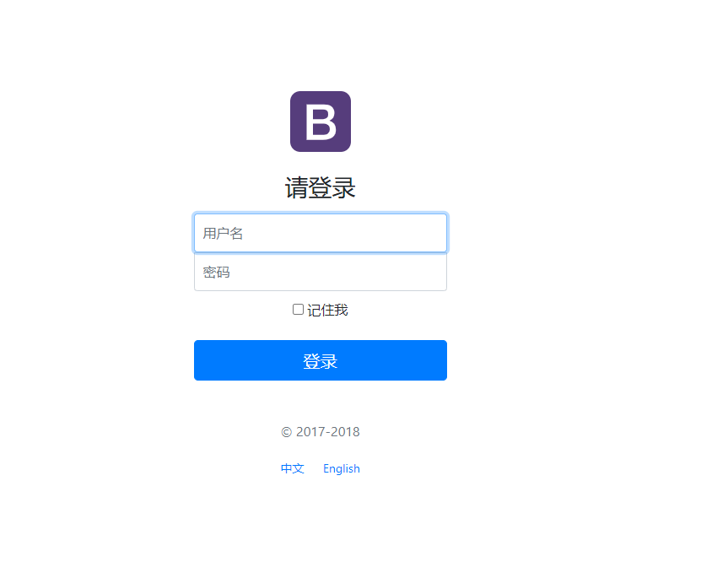Viewport: 728px width, 562px height.
Task: Select the password box below username
Action: [x=321, y=272]
